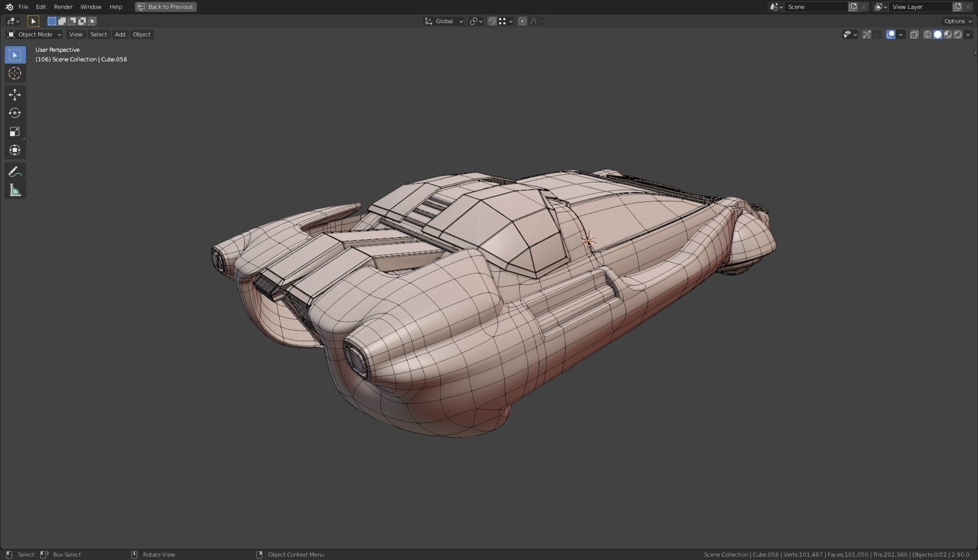This screenshot has height=560, width=978.
Task: Toggle viewport overlays
Action: tap(891, 34)
